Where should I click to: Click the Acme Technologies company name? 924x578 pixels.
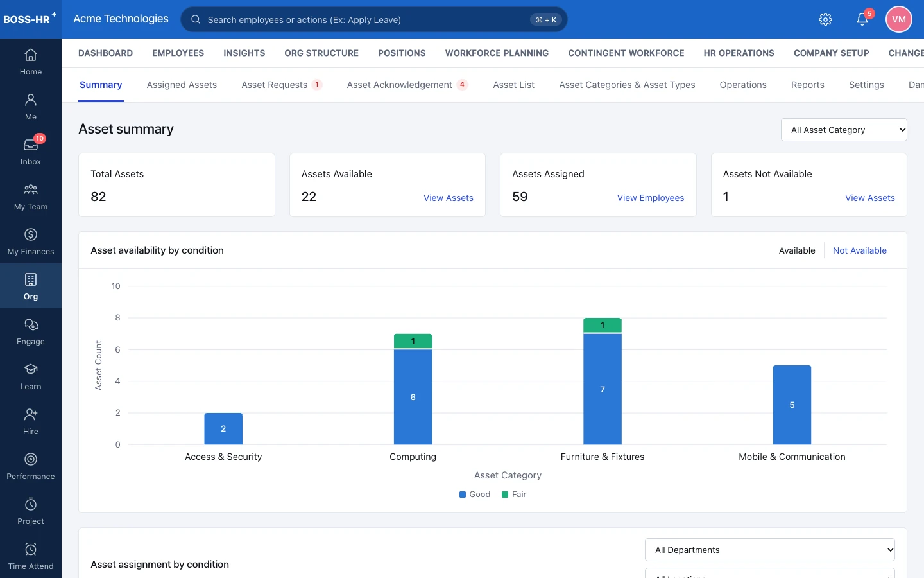(x=121, y=19)
